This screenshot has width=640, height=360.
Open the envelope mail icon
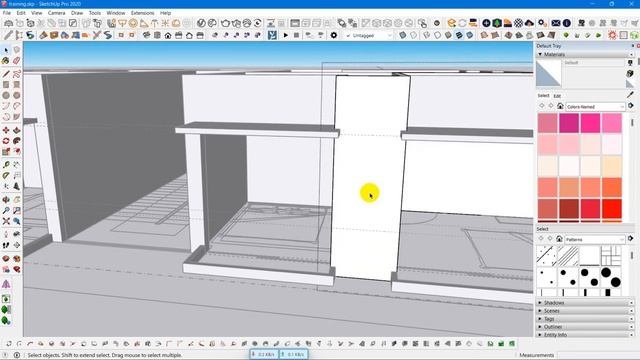556,23
